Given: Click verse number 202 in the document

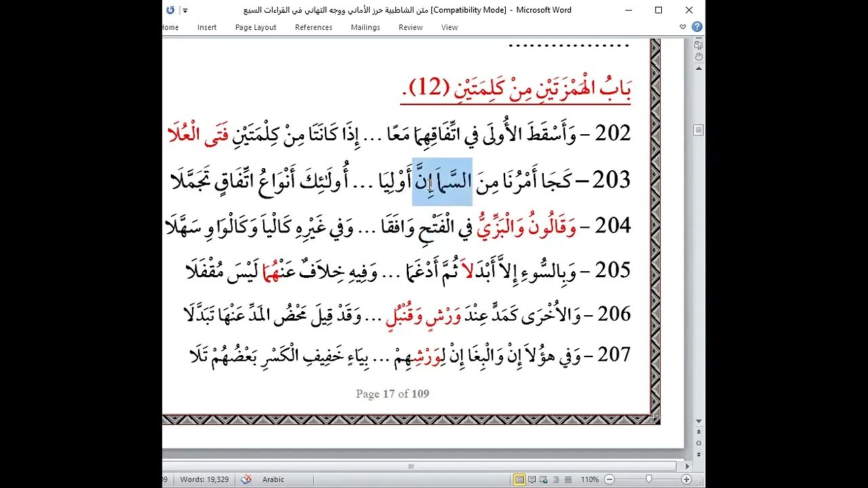Looking at the screenshot, I should click(613, 134).
